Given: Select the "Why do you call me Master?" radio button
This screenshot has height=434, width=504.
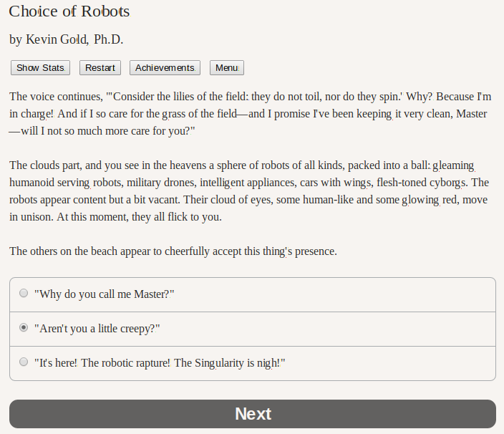Looking at the screenshot, I should 24,294.
